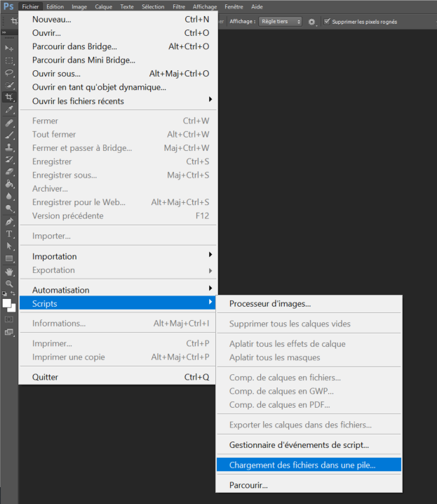Select the Paint Bucket tool

click(x=9, y=184)
